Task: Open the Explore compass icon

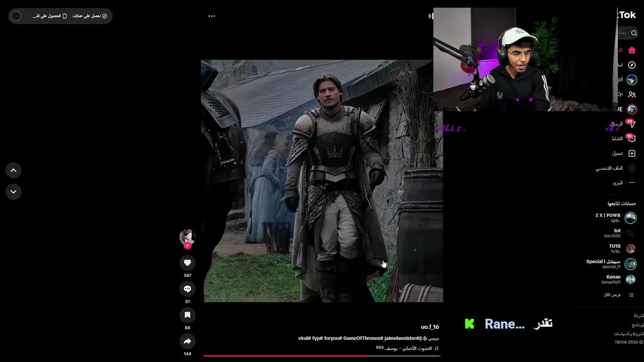Action: [x=632, y=65]
